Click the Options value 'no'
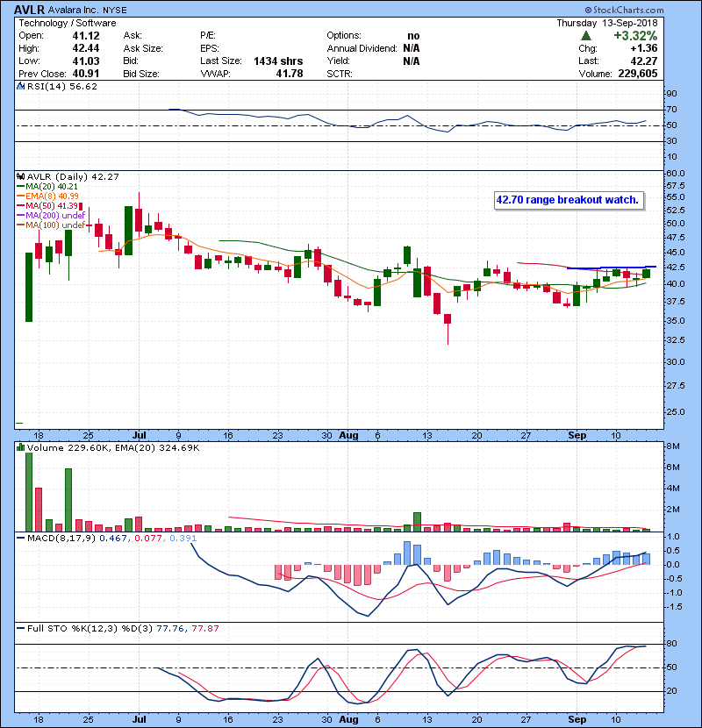The image size is (702, 728). tap(413, 36)
